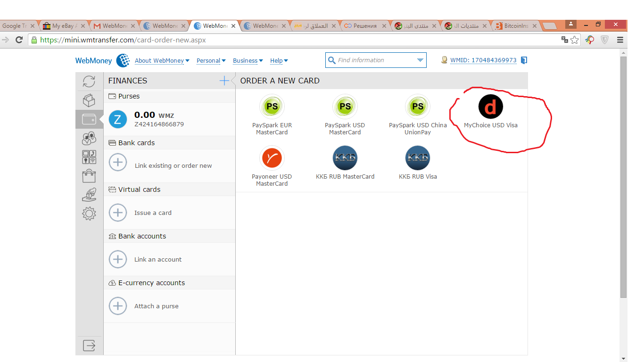The image size is (644, 362).
Task: Select the PaySpark USD MasterCard icon
Action: 345,107
